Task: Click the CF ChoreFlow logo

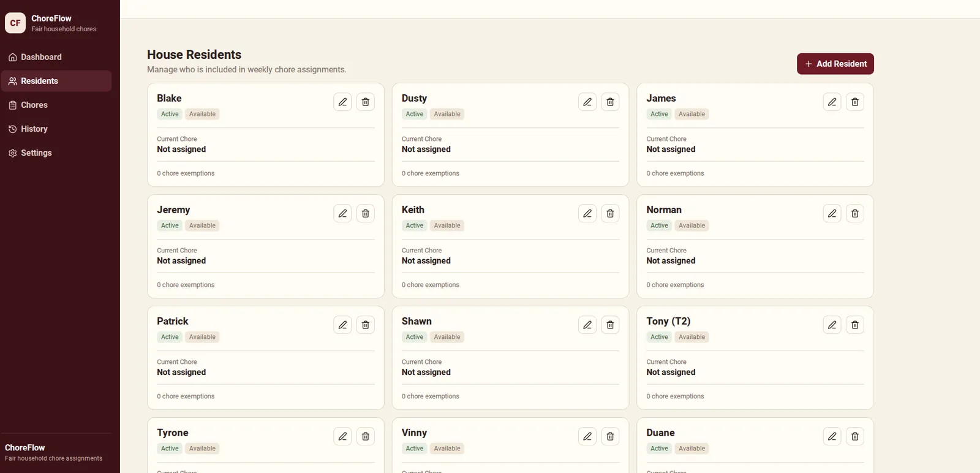Action: (15, 23)
